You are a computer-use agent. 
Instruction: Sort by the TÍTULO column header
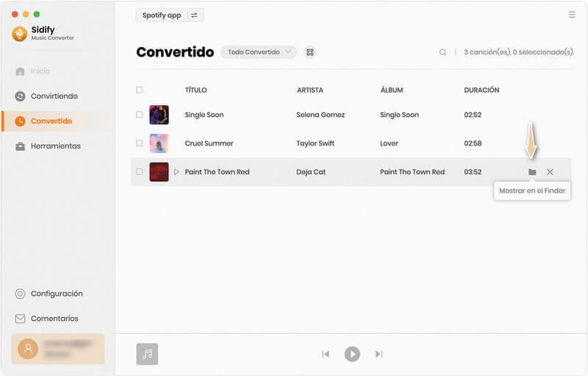point(196,90)
